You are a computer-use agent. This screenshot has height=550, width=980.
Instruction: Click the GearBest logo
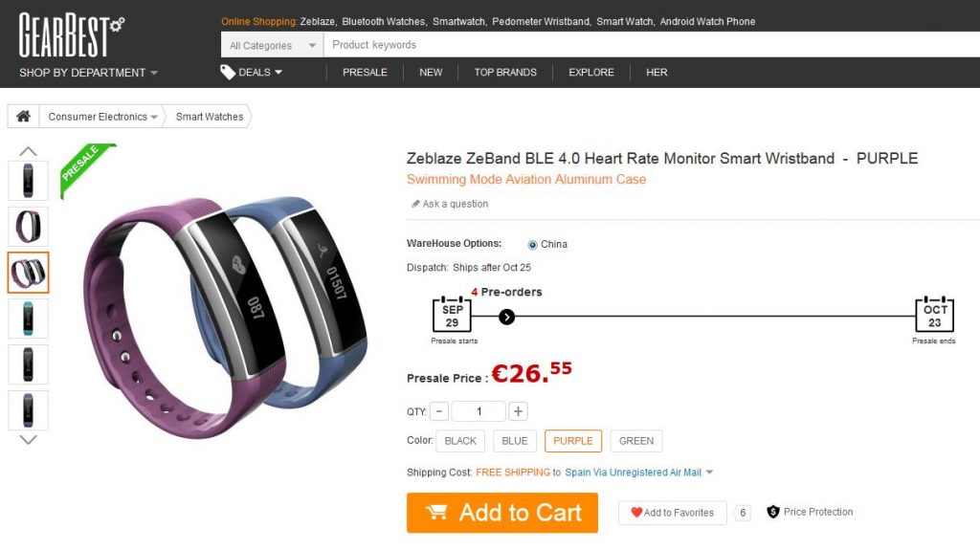pos(71,35)
